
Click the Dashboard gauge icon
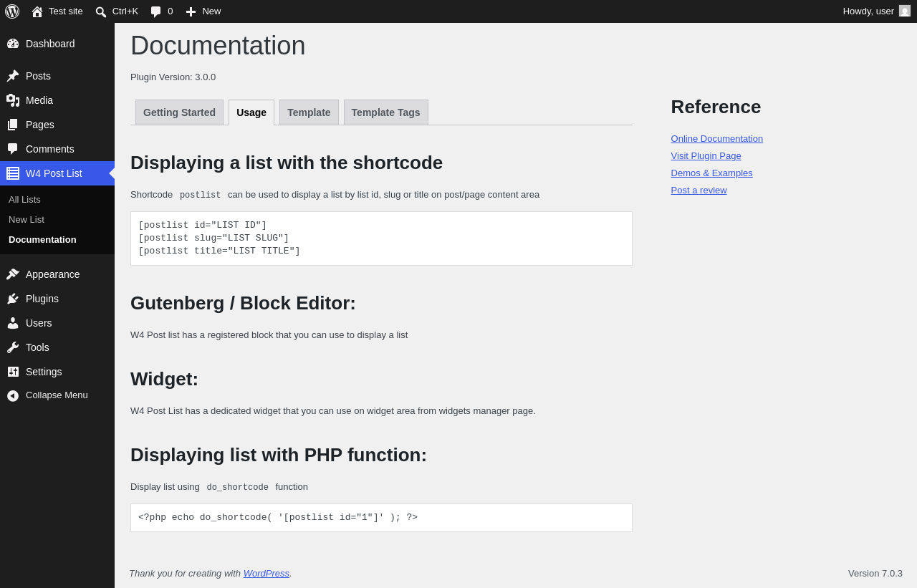(x=13, y=44)
